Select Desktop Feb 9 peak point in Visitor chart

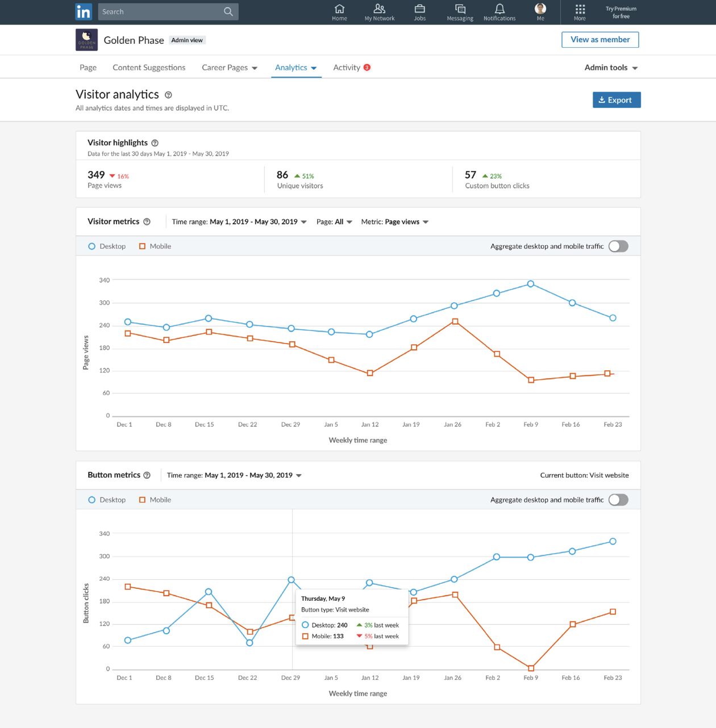click(x=531, y=284)
